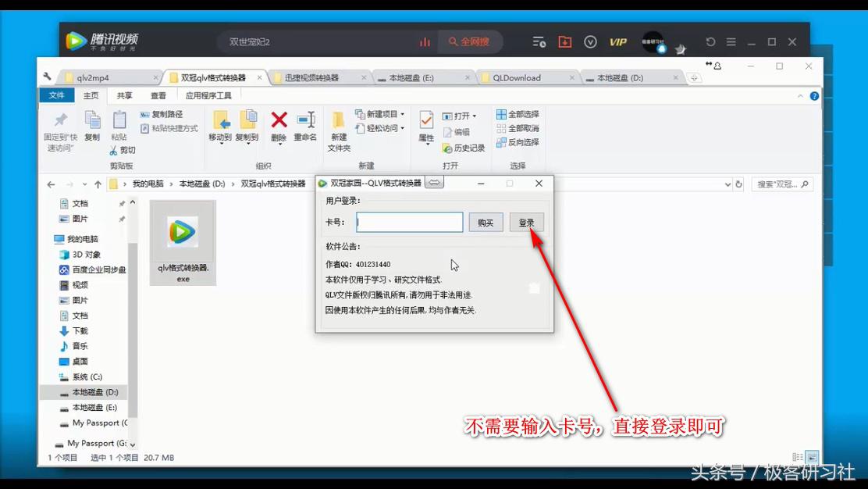Open the recent locations dropdown arrow
Screen dimensions: 868x489
84,184
